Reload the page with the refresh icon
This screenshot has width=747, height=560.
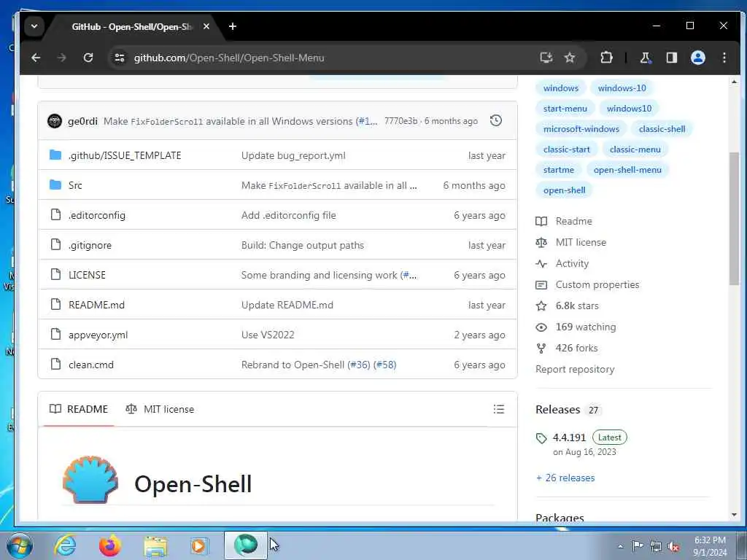[x=88, y=58]
